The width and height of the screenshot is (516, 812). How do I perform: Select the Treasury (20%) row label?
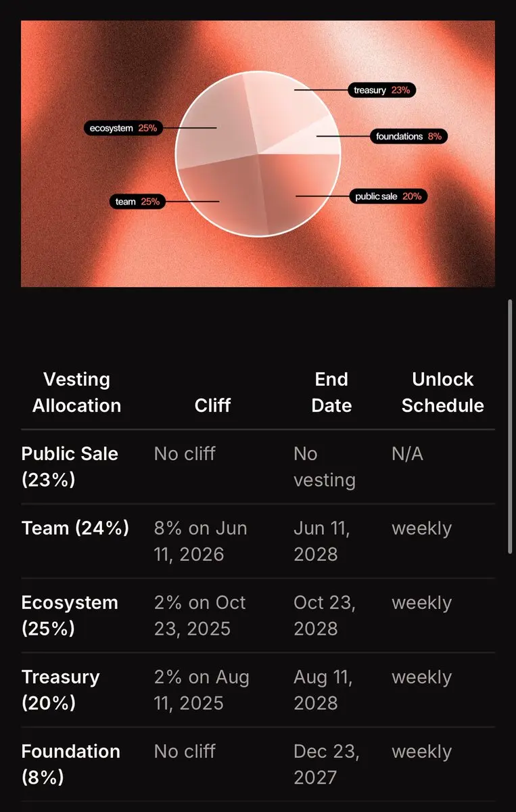61,690
